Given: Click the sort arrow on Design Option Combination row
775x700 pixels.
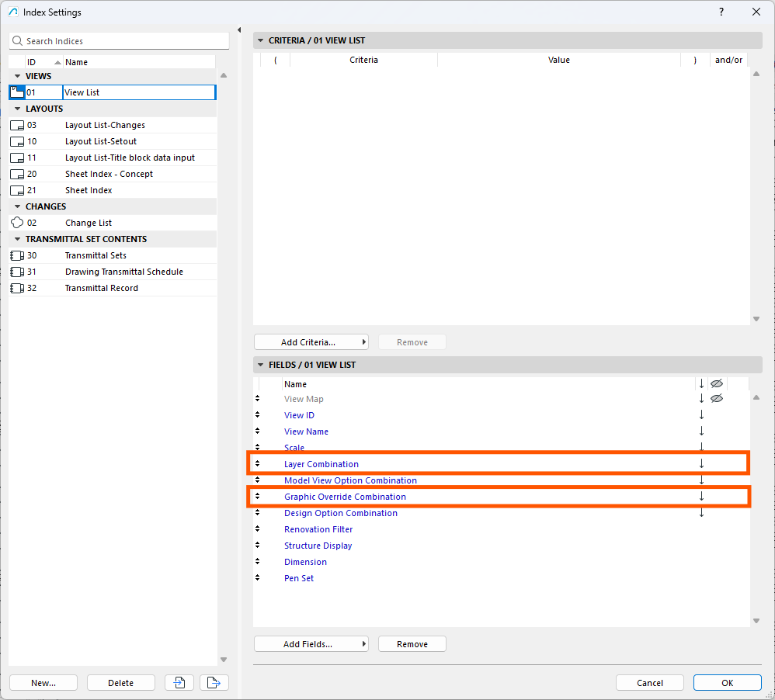Looking at the screenshot, I should 701,512.
